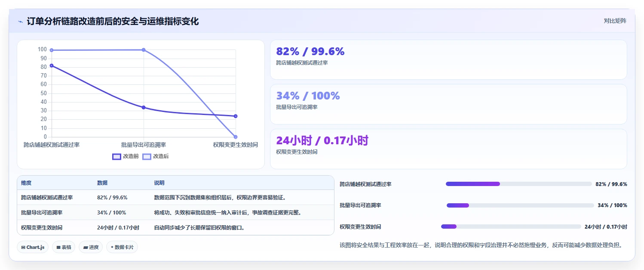Screen dimensions: 644x270
Task: Click progress label 跨店铺越权测试通过率
Action: pyautogui.click(x=365, y=184)
